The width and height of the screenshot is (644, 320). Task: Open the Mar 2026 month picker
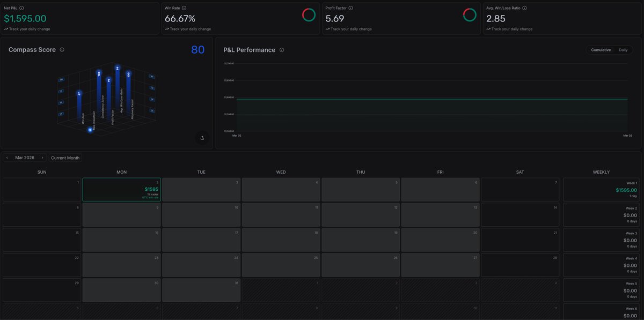25,158
